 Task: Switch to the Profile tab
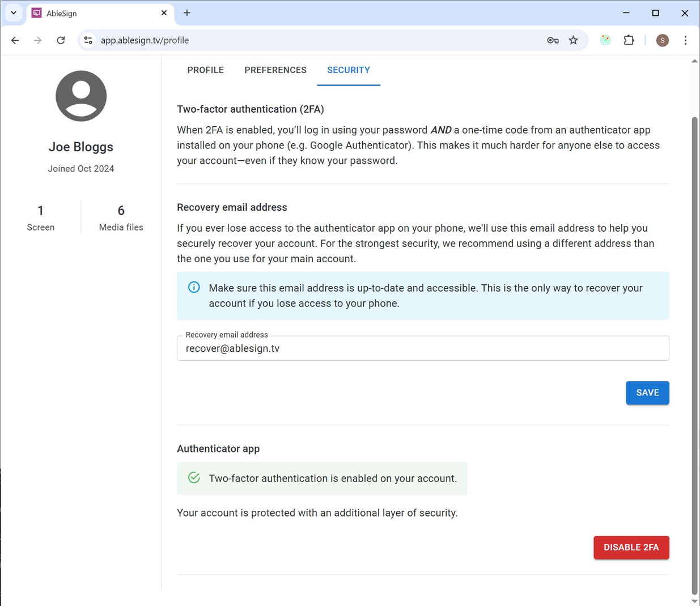point(205,70)
